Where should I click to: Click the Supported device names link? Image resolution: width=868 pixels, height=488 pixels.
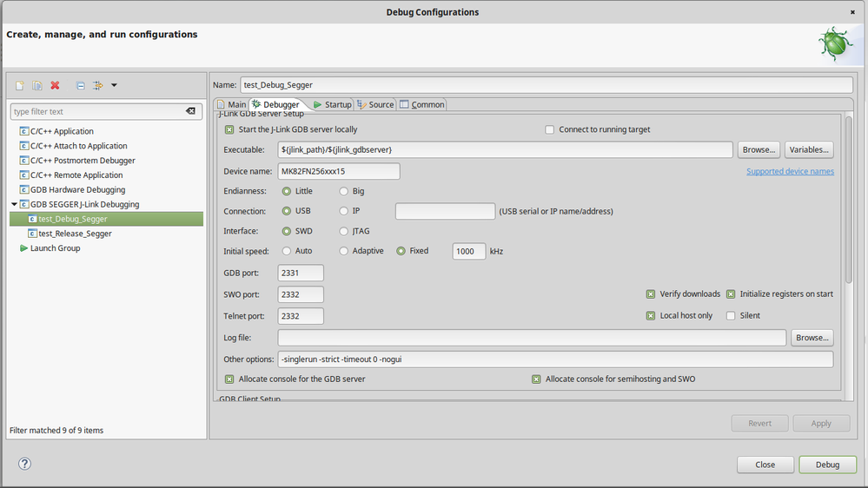(x=790, y=171)
